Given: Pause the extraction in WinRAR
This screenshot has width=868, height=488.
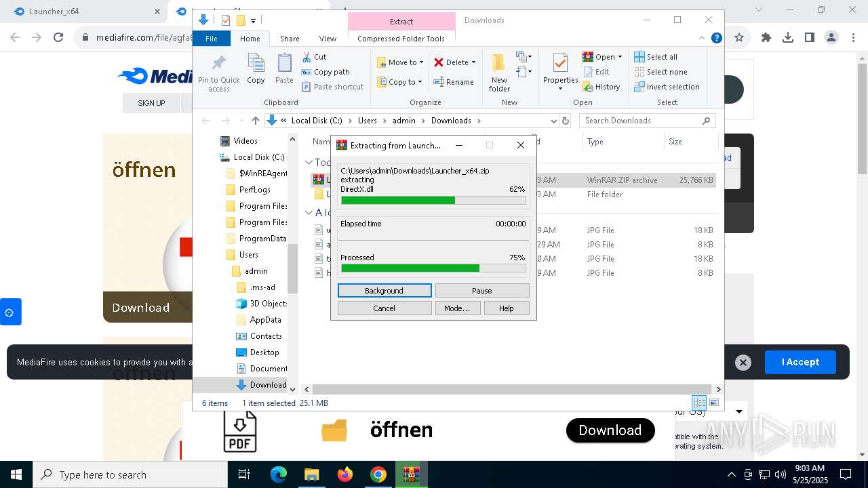Looking at the screenshot, I should pyautogui.click(x=482, y=291).
